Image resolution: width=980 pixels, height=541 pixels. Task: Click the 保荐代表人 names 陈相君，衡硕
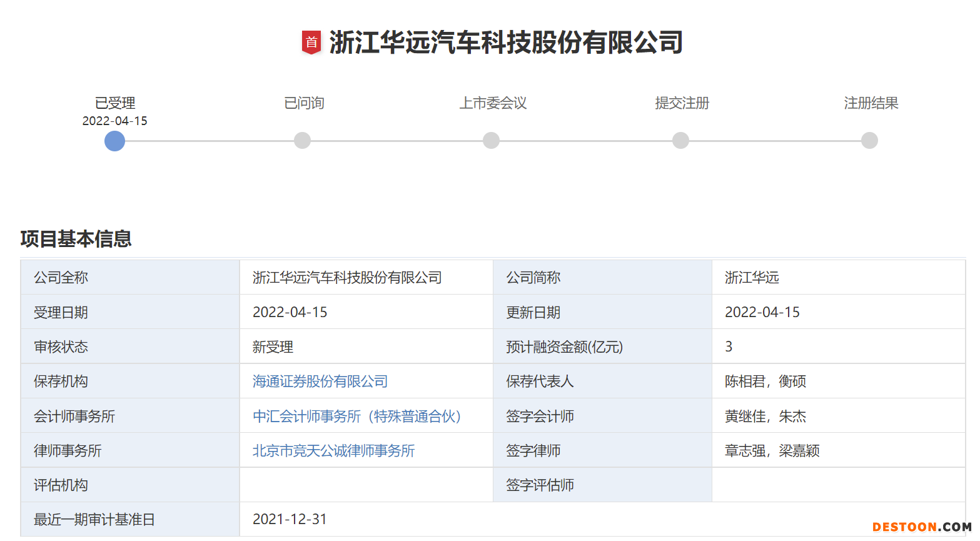tap(766, 381)
